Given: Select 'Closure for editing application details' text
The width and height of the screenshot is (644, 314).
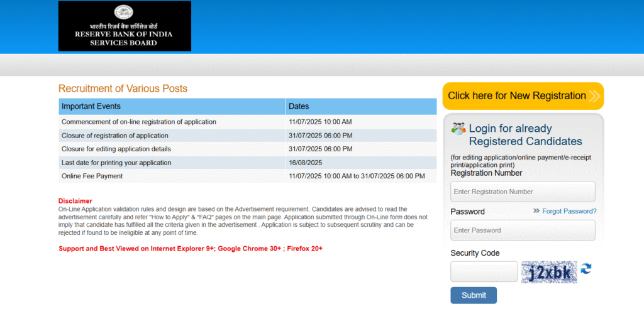Looking at the screenshot, I should [116, 149].
